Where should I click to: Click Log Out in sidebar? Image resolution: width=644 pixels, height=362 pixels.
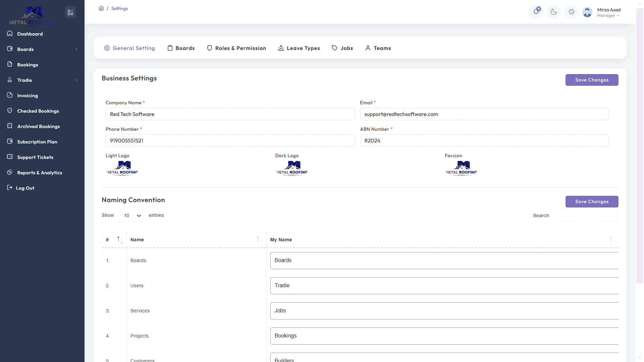[25, 188]
